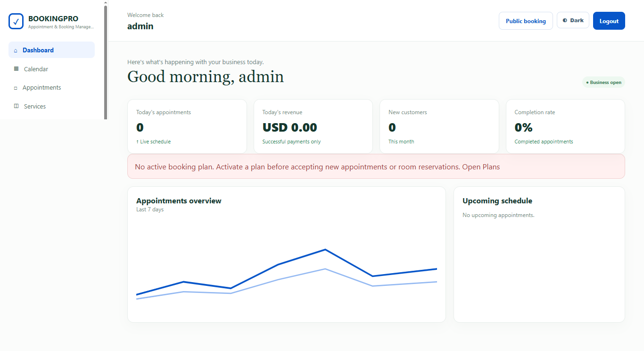Toggle Dark mode
The image size is (644, 351).
pyautogui.click(x=573, y=20)
